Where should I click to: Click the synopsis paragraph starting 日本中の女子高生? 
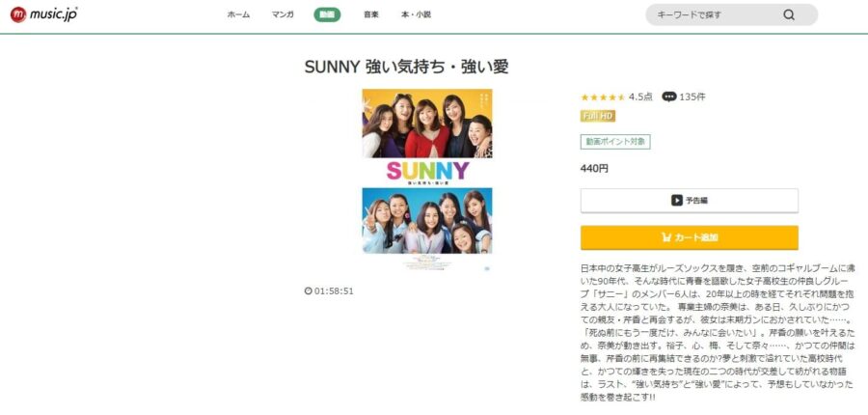coord(717,332)
